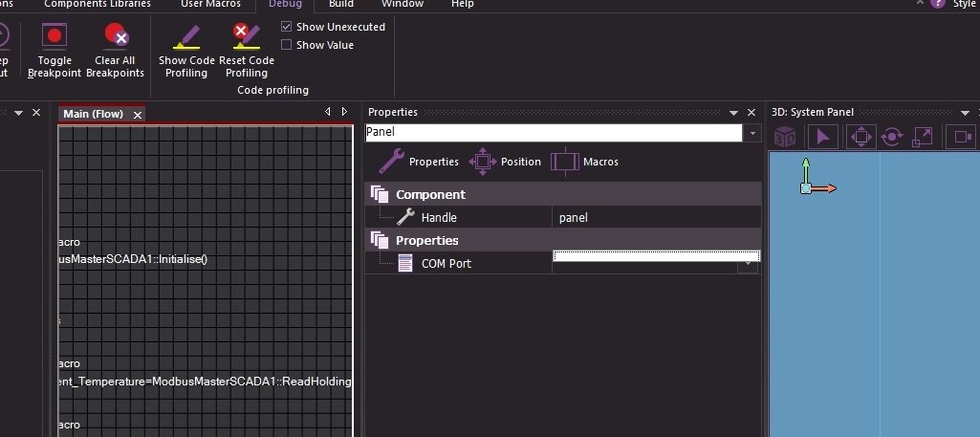Open the camera view icon in System Panel
The width and height of the screenshot is (980, 437).
(961, 137)
